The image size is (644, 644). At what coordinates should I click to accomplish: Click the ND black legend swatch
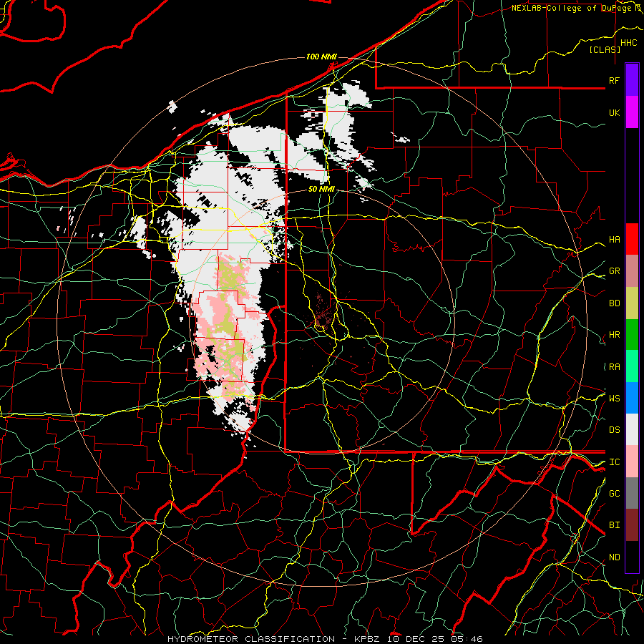point(632,557)
